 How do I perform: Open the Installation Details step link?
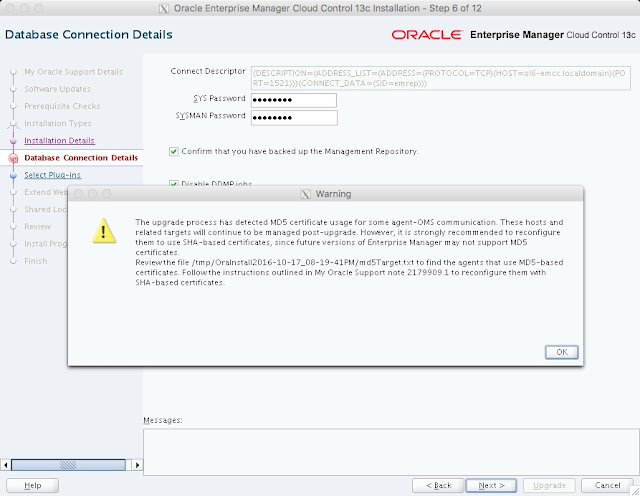tap(59, 140)
